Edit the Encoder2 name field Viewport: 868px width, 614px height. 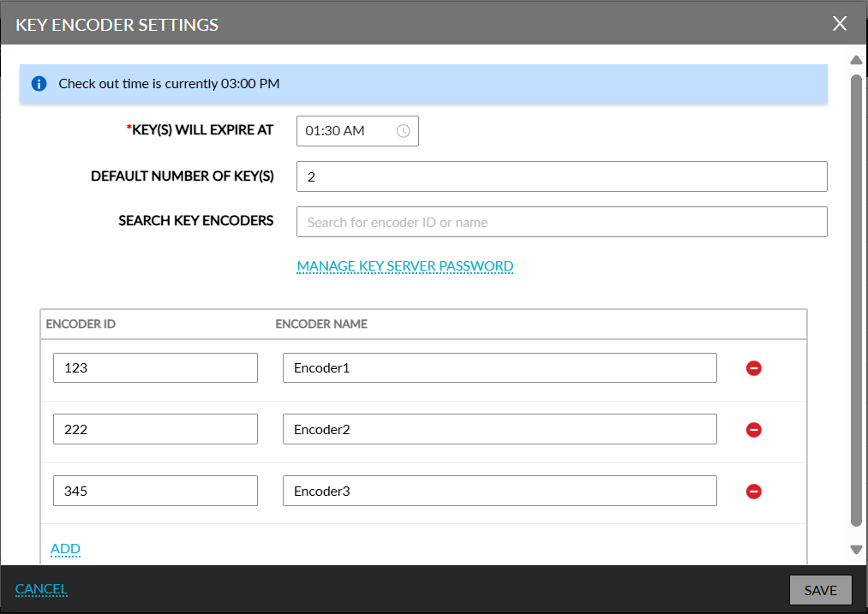(x=500, y=429)
